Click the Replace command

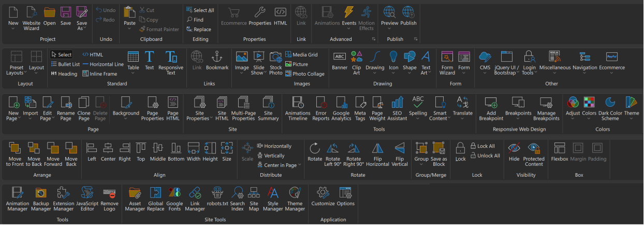[x=198, y=30]
